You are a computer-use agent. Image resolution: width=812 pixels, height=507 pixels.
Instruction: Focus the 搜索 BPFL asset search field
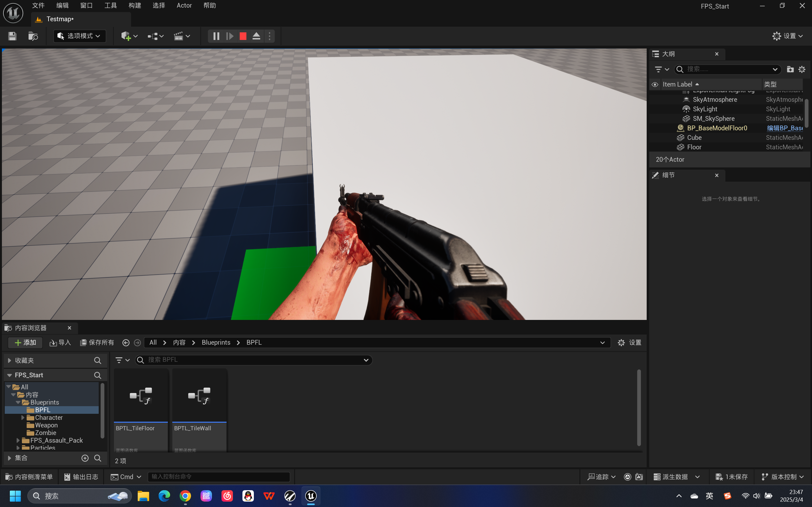tap(254, 360)
